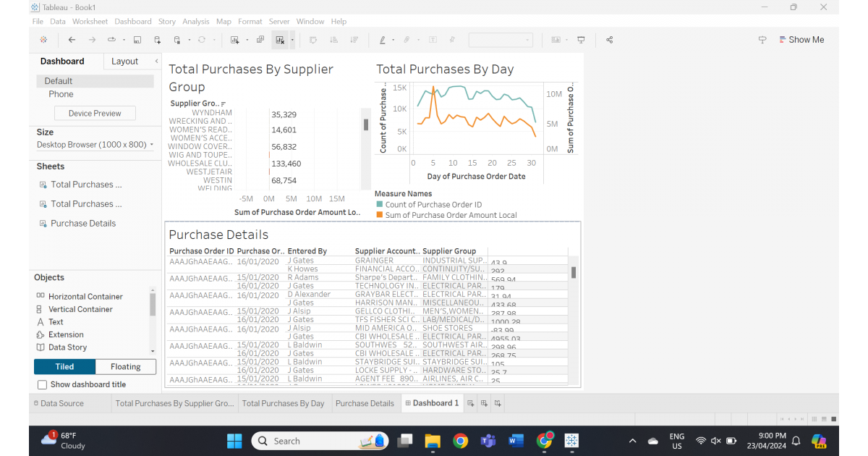Image resolution: width=868 pixels, height=456 pixels.
Task: Click the Save icon in toolbar
Action: [137, 40]
